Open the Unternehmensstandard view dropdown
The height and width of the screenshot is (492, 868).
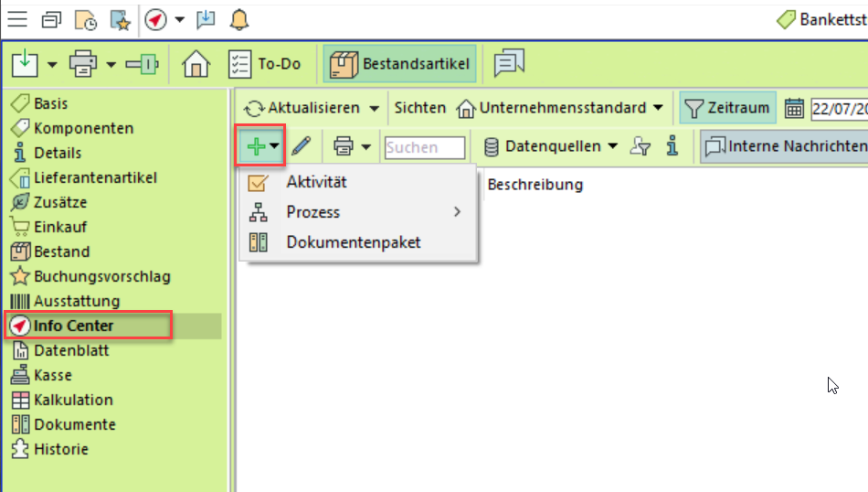pyautogui.click(x=562, y=108)
